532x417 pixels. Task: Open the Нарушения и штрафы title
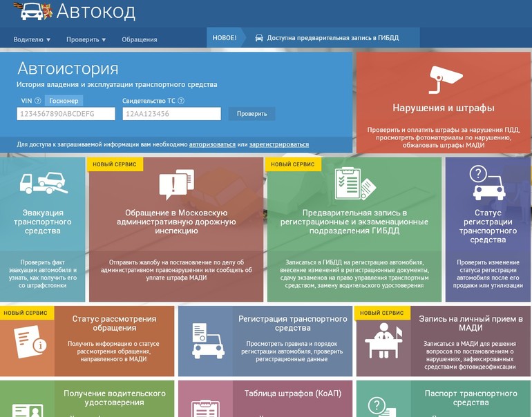[444, 108]
